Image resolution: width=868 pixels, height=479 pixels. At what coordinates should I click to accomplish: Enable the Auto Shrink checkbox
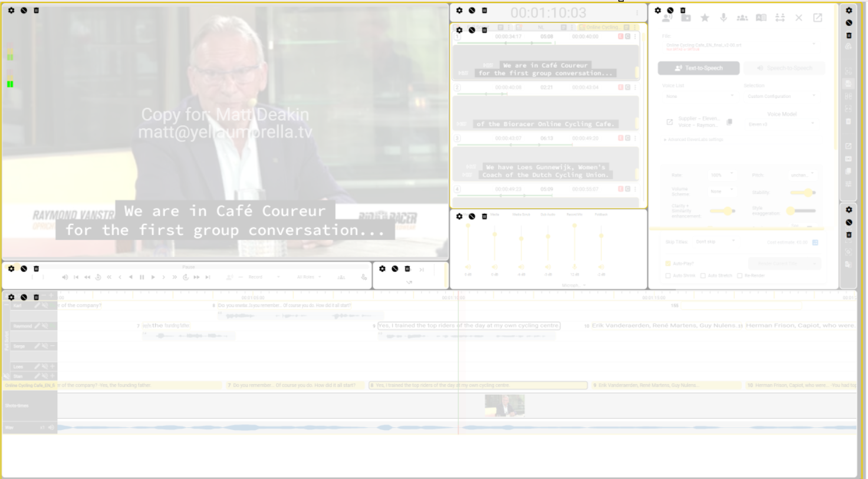[668, 276]
